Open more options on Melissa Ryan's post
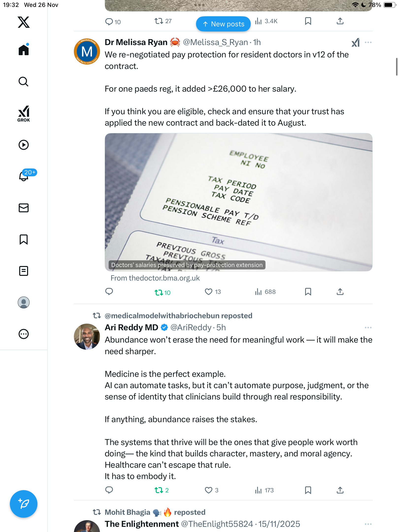 pyautogui.click(x=368, y=43)
